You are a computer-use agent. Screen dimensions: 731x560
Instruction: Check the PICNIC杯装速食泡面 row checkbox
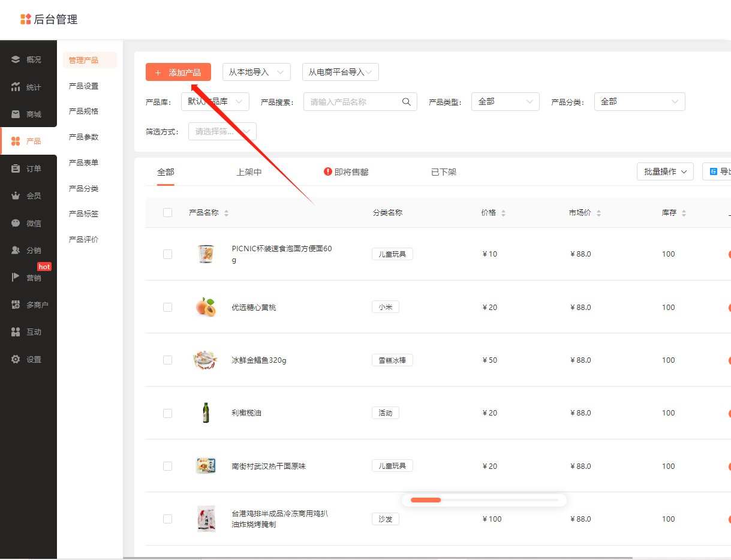[167, 254]
